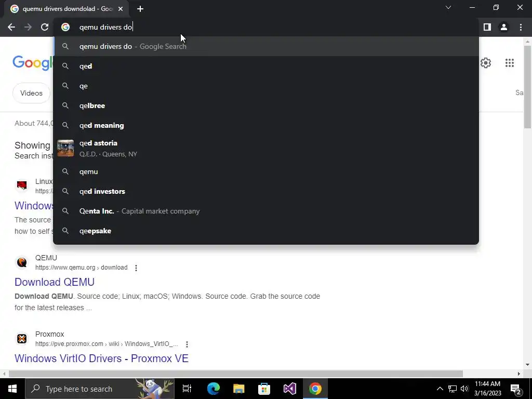This screenshot has height=399, width=532.
Task: Open 'Windows VirtIO Drivers - Proxmox VE' link
Action: click(101, 358)
